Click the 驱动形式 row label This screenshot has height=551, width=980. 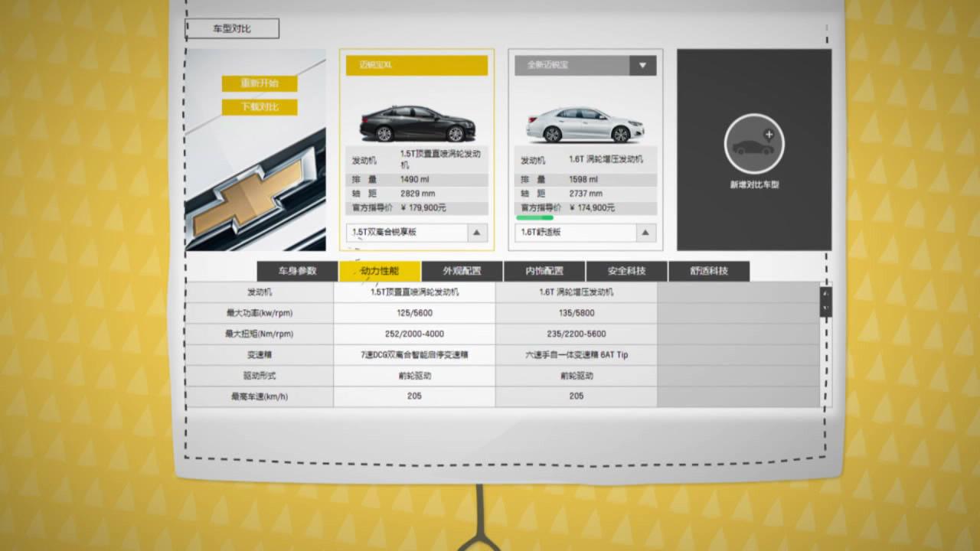pos(260,376)
